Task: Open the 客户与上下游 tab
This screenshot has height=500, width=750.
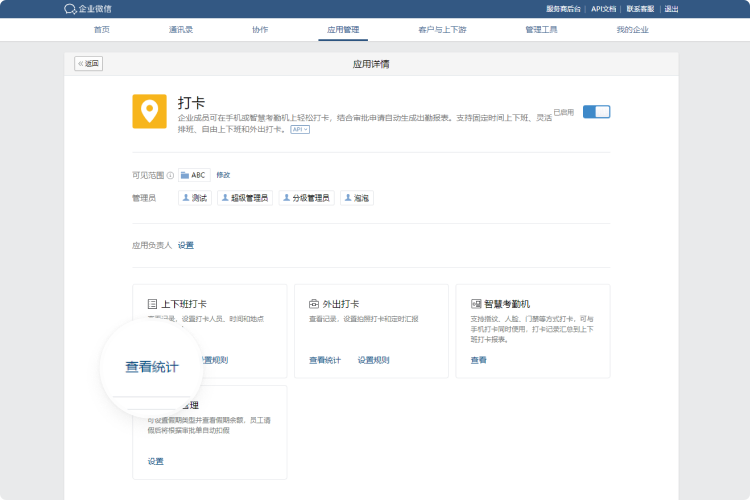Action: click(x=442, y=30)
